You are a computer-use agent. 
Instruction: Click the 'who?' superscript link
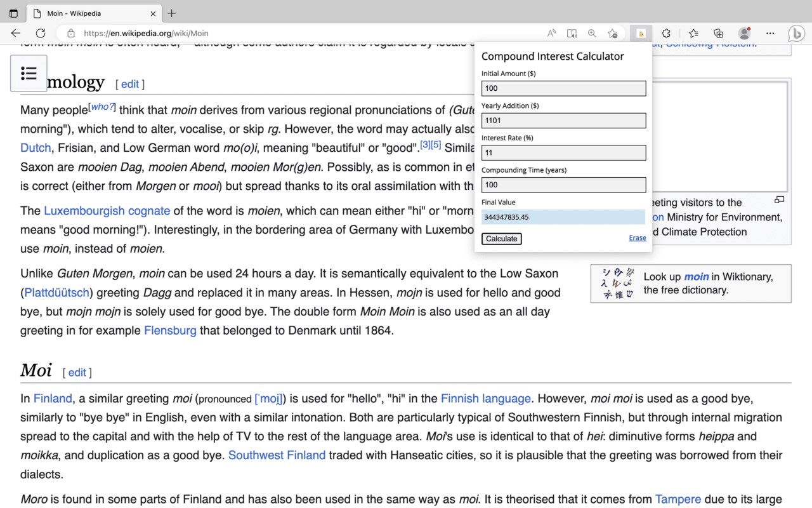tap(101, 107)
